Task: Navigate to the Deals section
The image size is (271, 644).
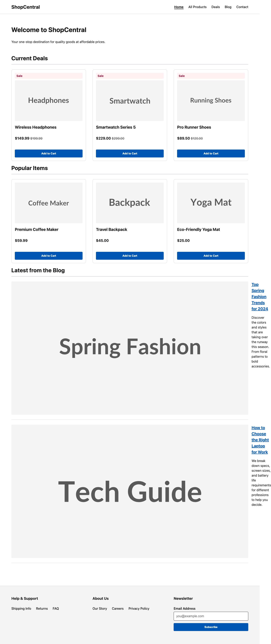Action: [215, 7]
